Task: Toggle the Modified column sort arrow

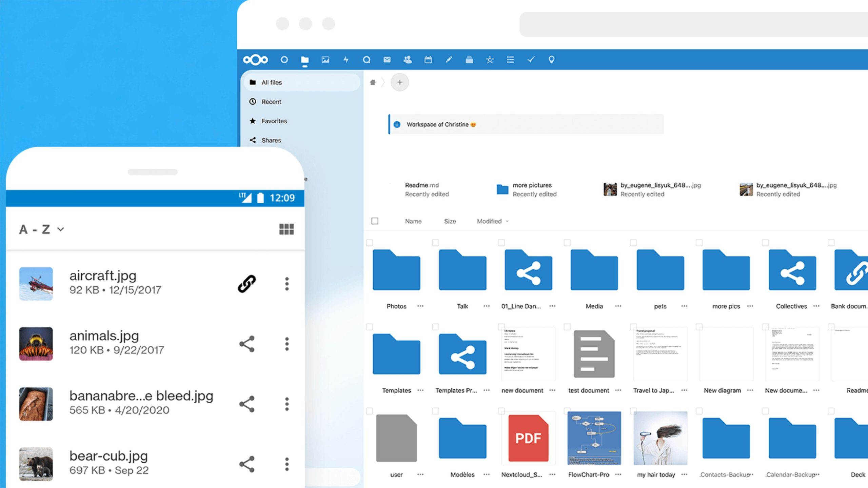Action: [x=507, y=221]
